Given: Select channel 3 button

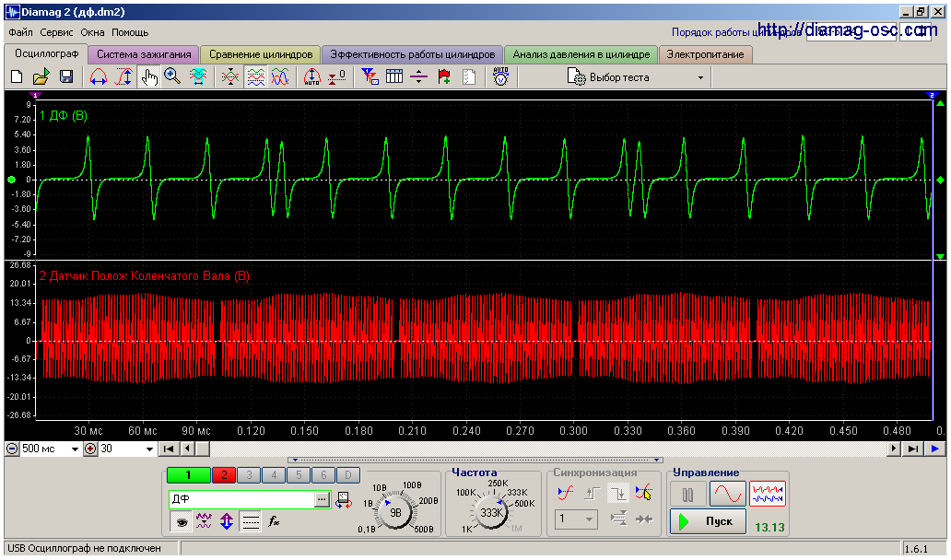Looking at the screenshot, I should pyautogui.click(x=249, y=475).
